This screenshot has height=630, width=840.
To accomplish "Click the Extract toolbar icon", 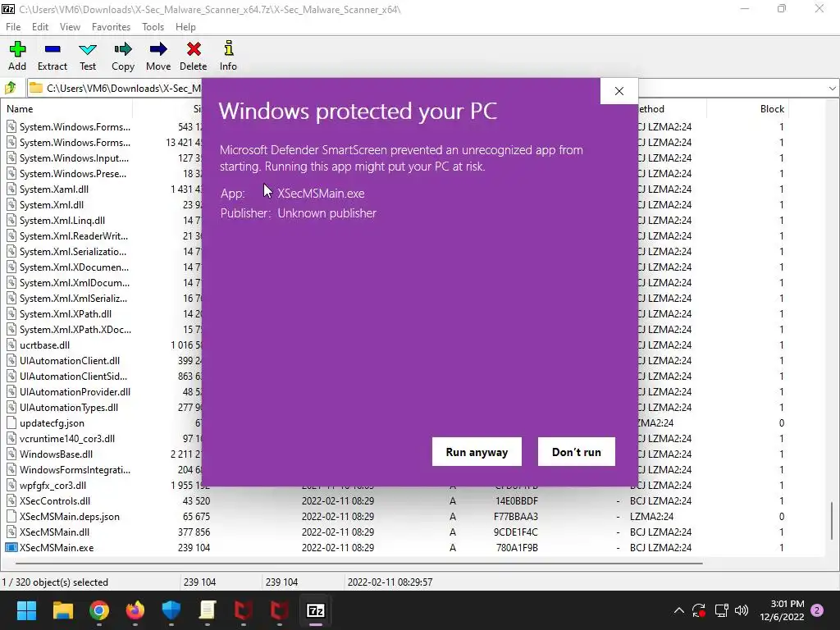I will point(52,56).
